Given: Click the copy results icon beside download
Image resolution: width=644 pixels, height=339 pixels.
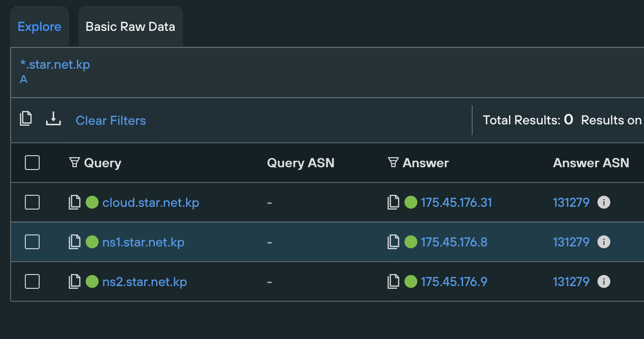Looking at the screenshot, I should click(26, 119).
